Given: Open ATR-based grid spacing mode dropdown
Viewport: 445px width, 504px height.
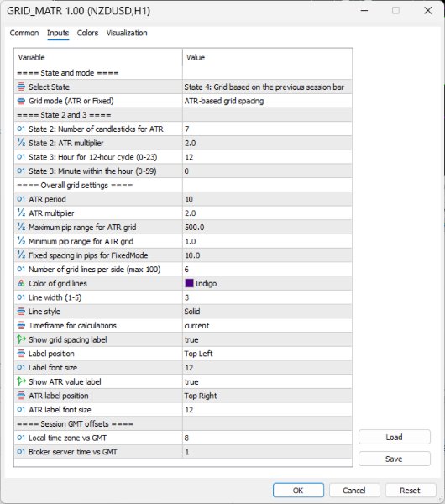Looking at the screenshot, I should 267,101.
